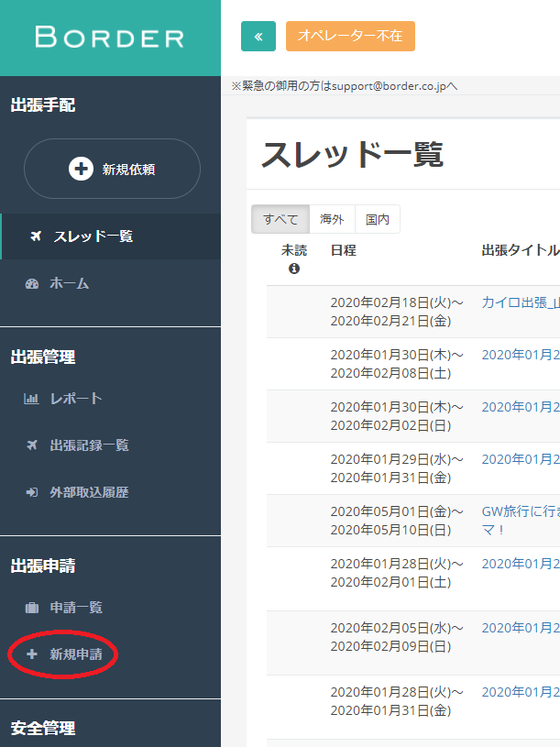This screenshot has width=560, height=747.
Task: Click the info icon under 未読
Action: 294,269
